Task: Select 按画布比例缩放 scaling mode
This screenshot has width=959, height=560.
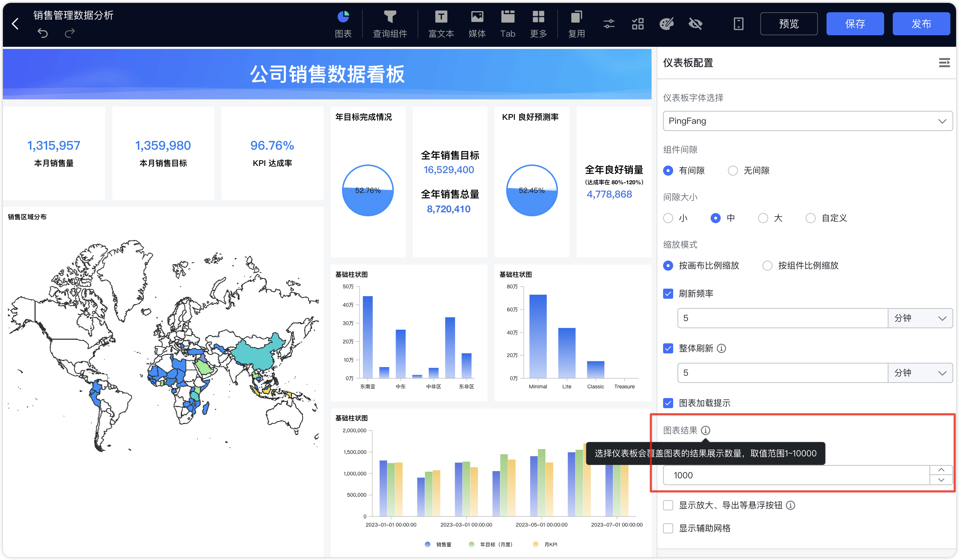Action: click(668, 266)
